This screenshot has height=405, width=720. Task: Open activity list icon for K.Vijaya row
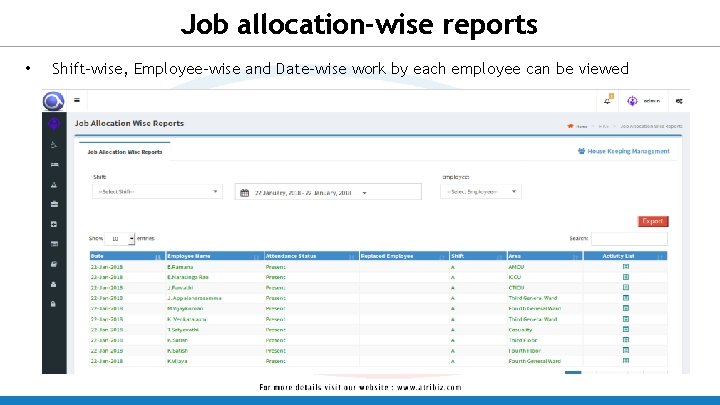625,361
